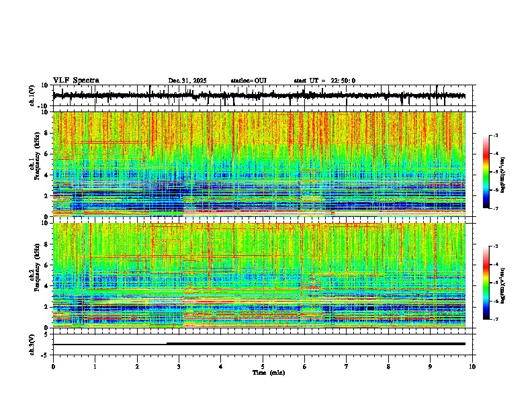Click the '-7' label on ch.2 color scale

[496, 319]
